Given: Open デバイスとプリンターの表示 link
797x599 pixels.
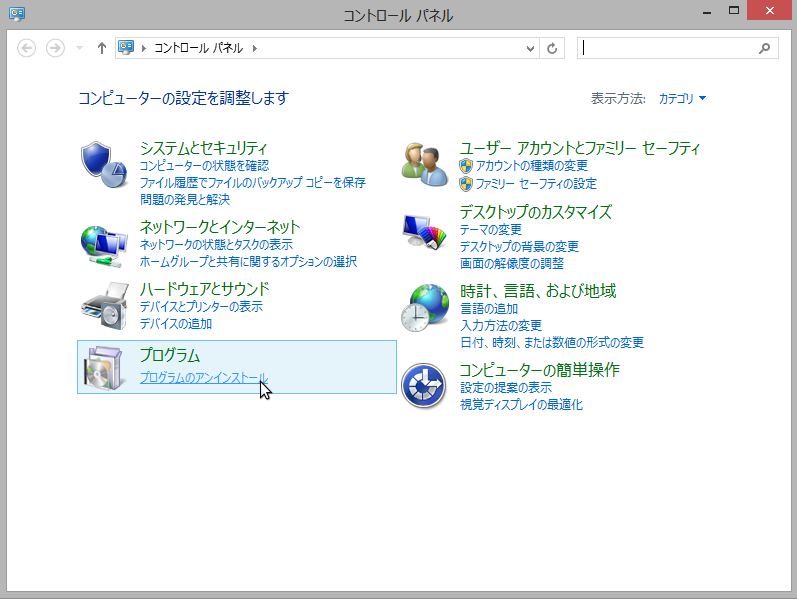Looking at the screenshot, I should pos(201,307).
